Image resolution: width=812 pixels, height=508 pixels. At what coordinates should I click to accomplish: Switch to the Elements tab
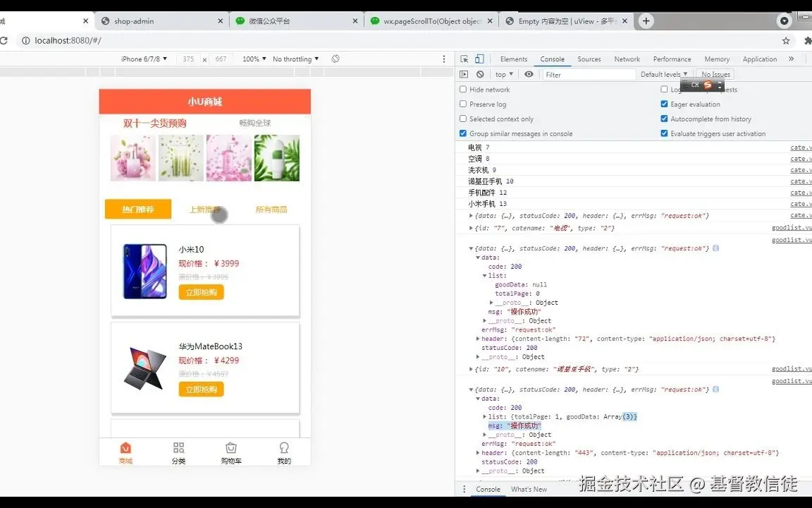[514, 59]
